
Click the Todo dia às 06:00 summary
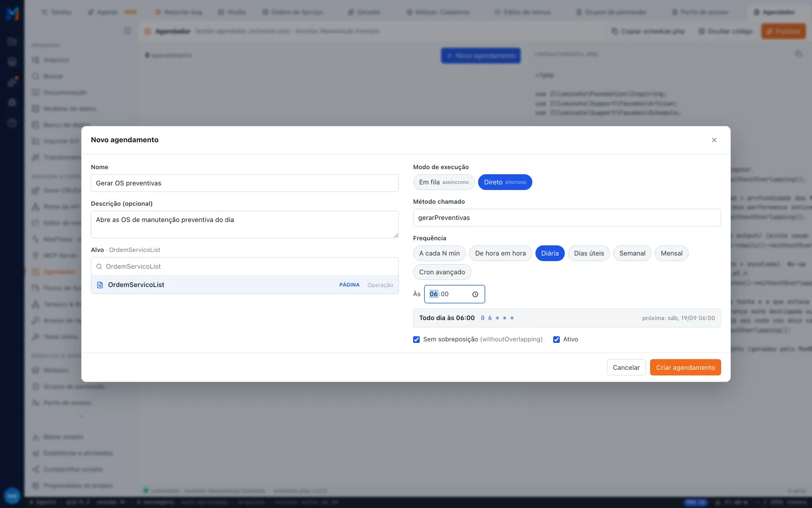[447, 318]
